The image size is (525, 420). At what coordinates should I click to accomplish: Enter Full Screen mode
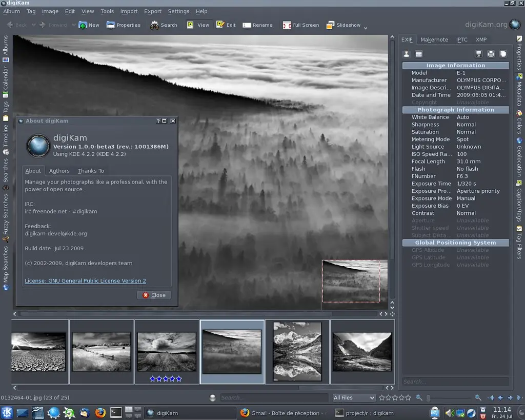(301, 25)
